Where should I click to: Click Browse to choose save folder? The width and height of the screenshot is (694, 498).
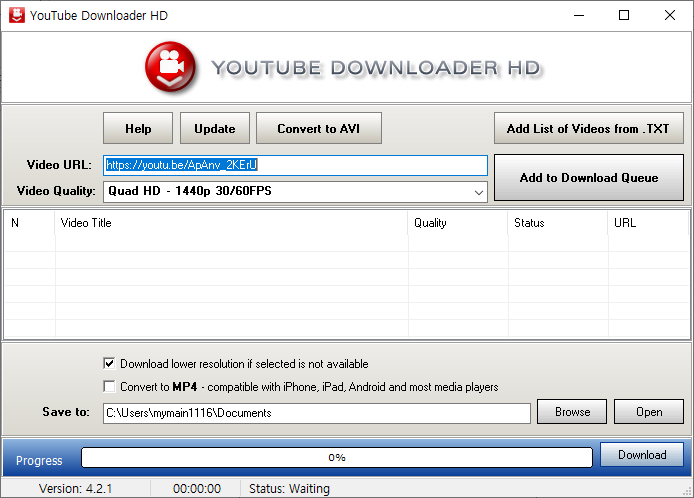[x=572, y=412]
